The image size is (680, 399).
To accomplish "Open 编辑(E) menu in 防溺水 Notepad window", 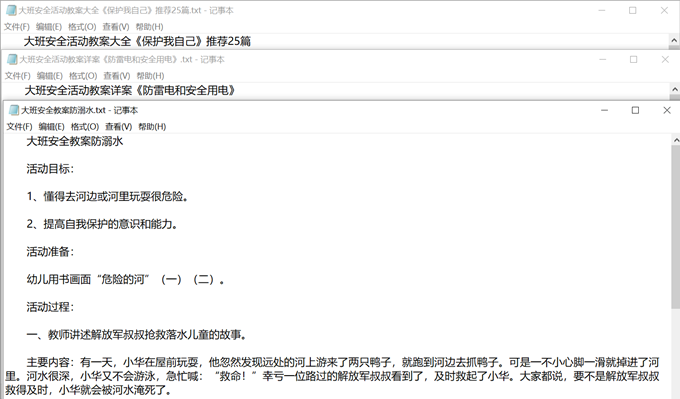I will (52, 127).
